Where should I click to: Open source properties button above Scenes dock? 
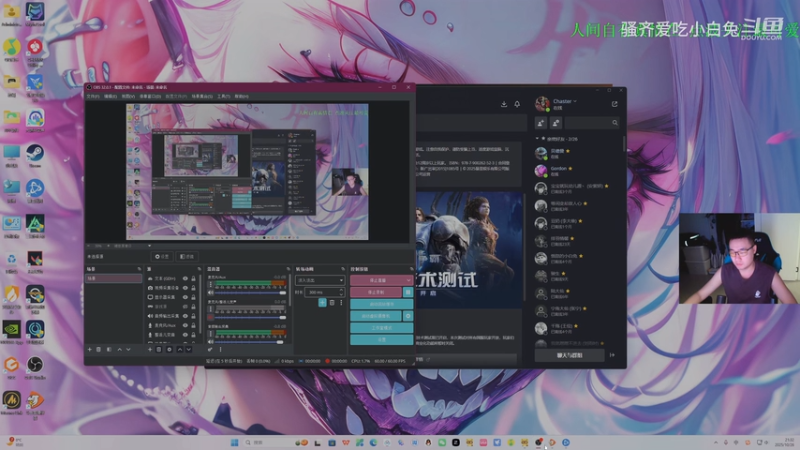click(x=162, y=257)
